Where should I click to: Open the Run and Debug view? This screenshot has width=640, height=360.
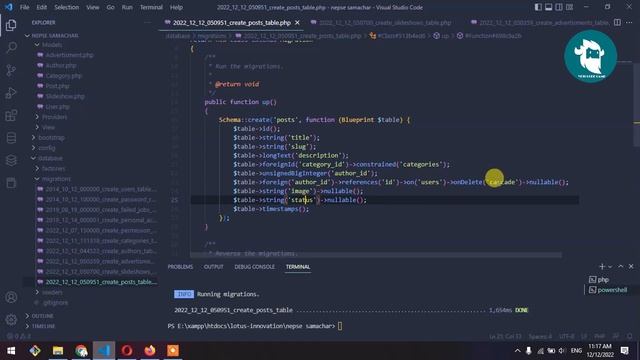click(x=11, y=93)
